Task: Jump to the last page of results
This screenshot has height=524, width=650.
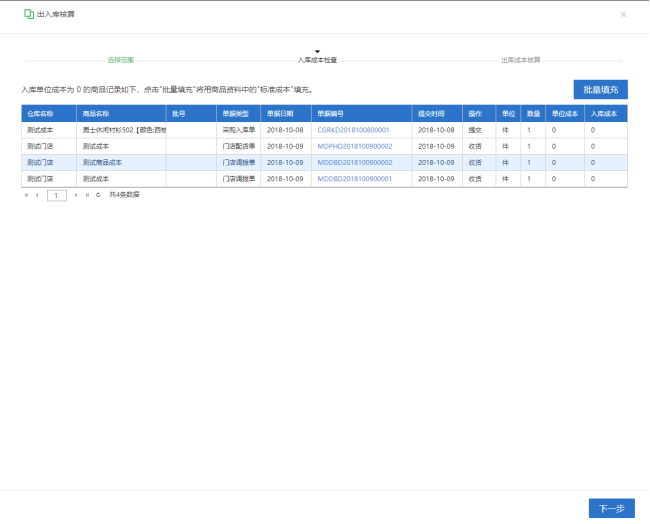Action: point(87,195)
